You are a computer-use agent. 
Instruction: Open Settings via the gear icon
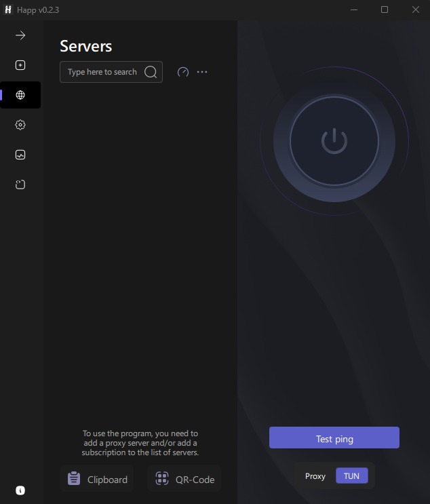click(20, 125)
